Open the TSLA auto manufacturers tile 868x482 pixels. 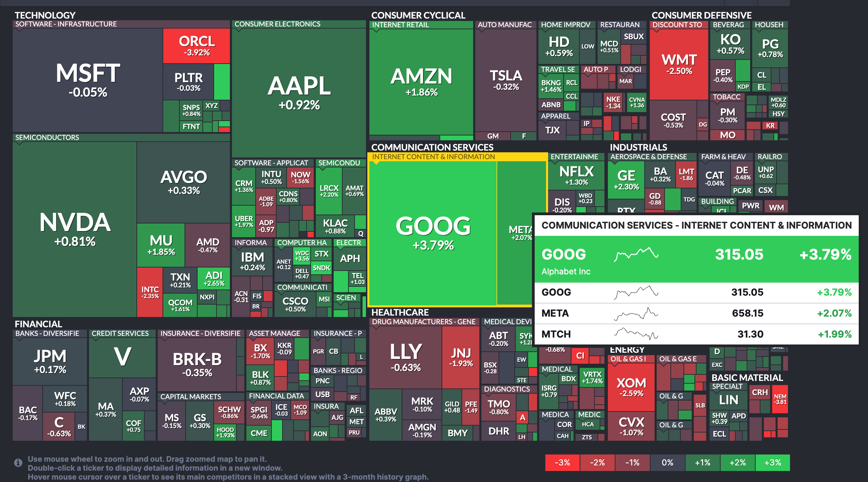tap(506, 80)
